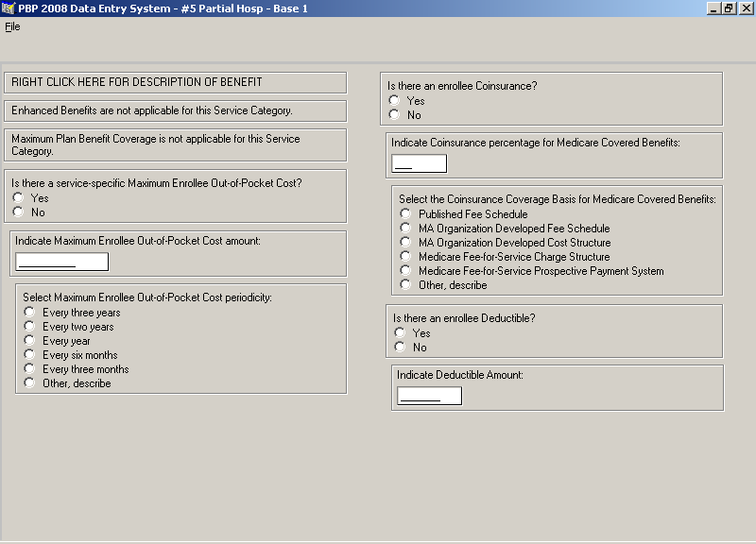The width and height of the screenshot is (756, 544).
Task: Close the PBP Data Entry window
Action: point(746,8)
